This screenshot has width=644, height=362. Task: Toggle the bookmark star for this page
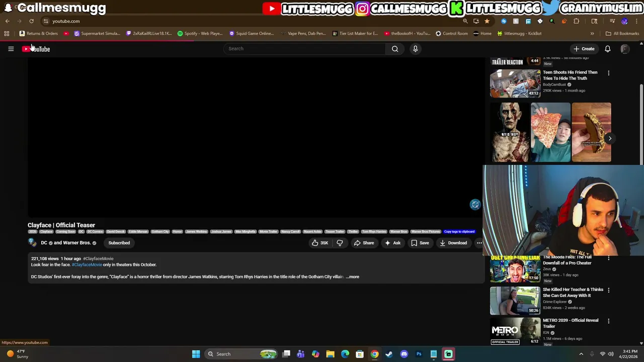point(487,21)
